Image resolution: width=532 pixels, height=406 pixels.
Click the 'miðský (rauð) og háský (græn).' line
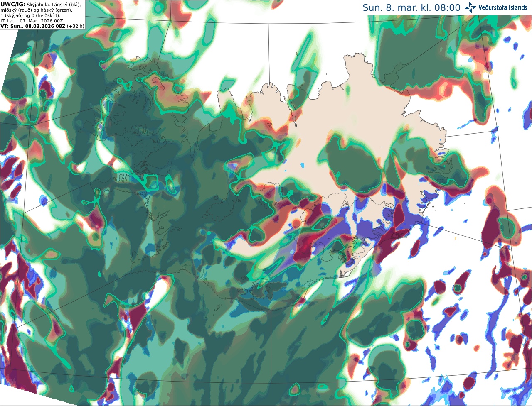tap(36, 10)
